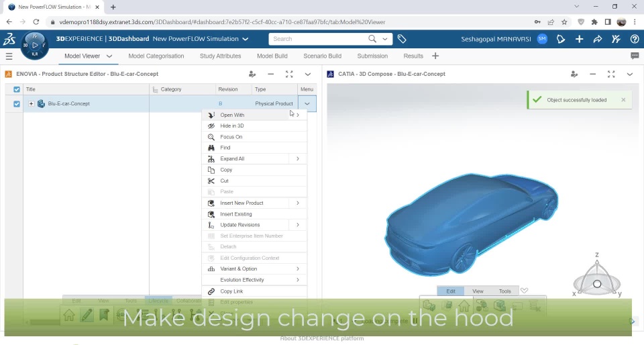Select the Tools tab in 3D toolbar
The image size is (644, 345).
(504, 291)
